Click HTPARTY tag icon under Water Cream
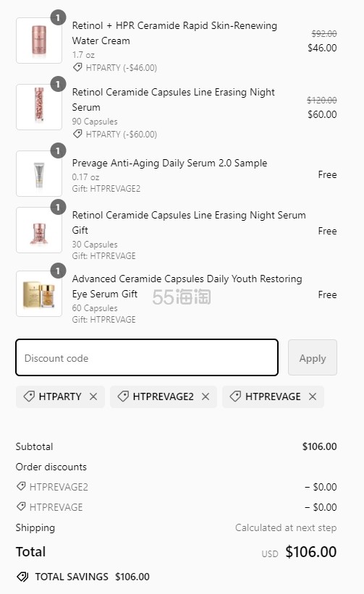This screenshot has height=594, width=364. 77,67
